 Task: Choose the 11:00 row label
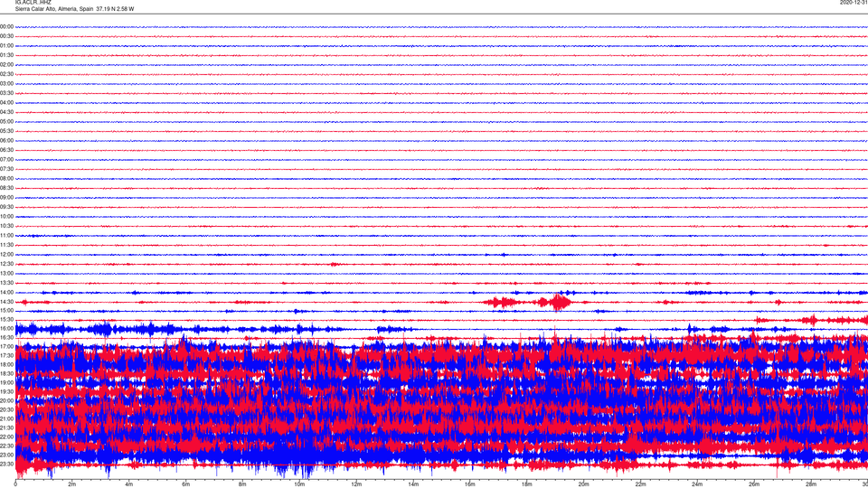pyautogui.click(x=6, y=236)
